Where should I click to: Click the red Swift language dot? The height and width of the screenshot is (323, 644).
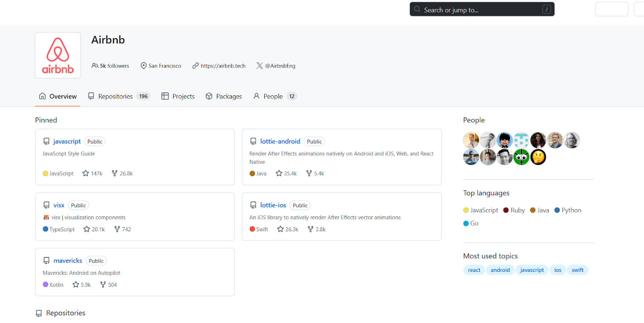(252, 229)
